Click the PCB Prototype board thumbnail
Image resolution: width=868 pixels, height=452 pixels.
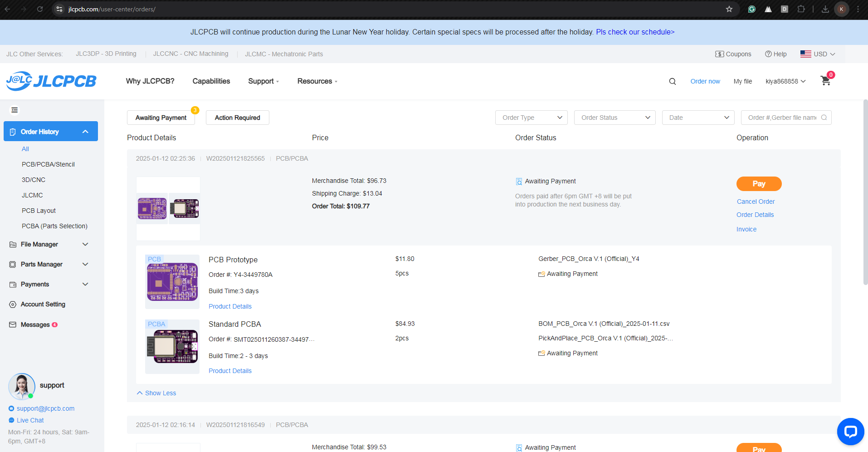[172, 282]
